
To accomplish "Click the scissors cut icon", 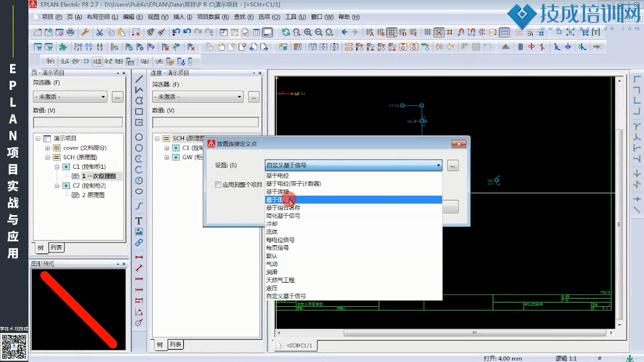I will pos(100,32).
